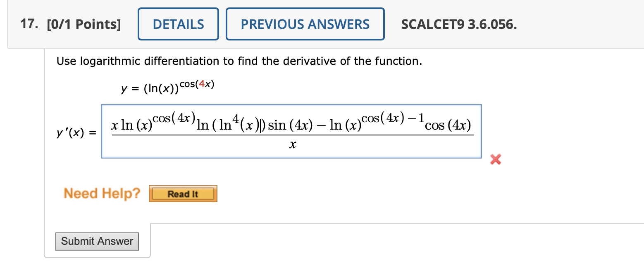Screen dimensions: 644x270
Task: Click the Read It help button
Action: [x=183, y=193]
